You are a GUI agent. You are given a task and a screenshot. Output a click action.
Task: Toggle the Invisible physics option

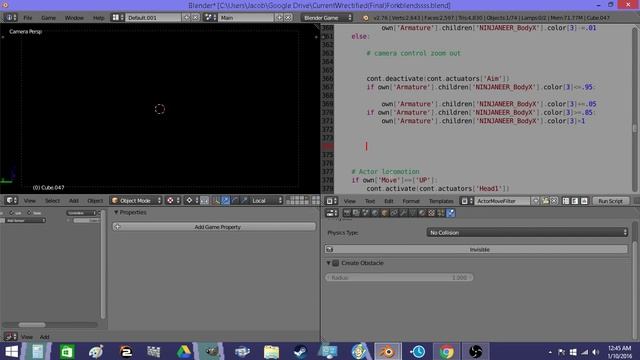(476, 249)
